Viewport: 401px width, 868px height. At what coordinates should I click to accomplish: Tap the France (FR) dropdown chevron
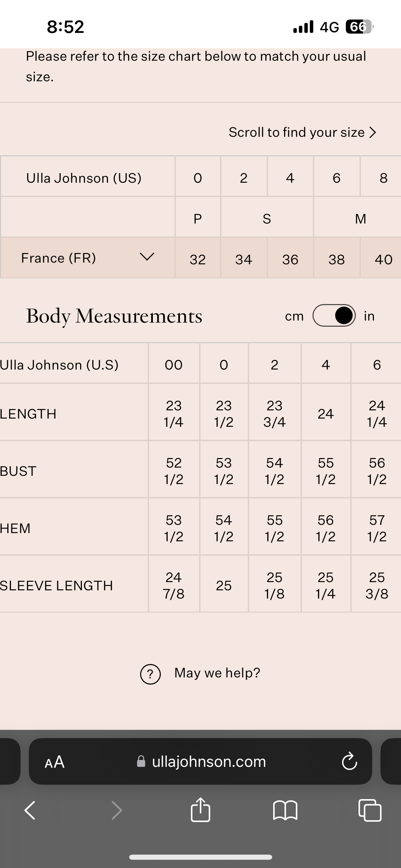coord(147,257)
